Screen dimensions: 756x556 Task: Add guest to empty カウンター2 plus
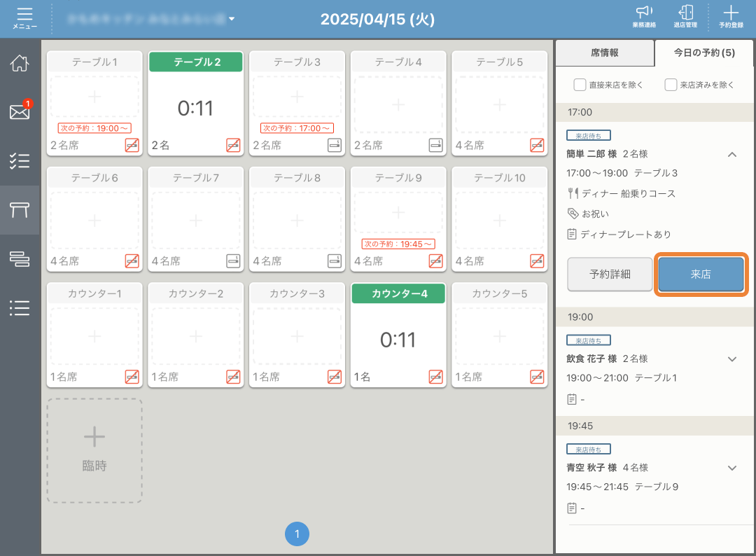pos(196,336)
